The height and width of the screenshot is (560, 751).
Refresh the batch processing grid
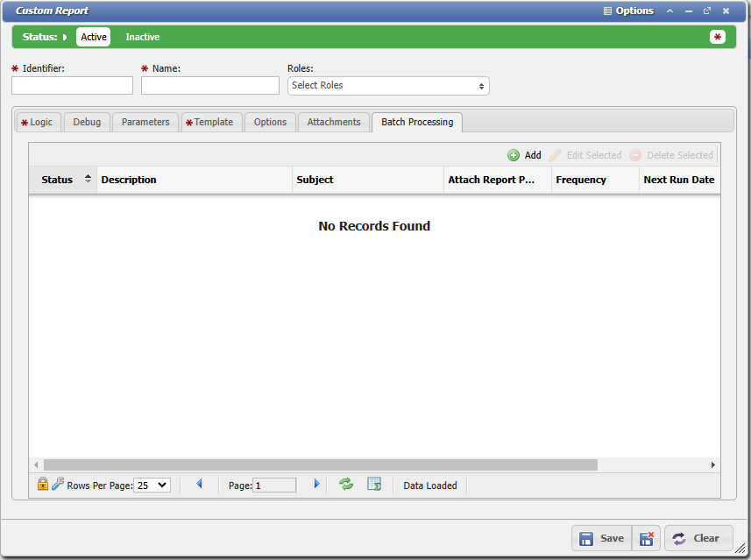click(x=346, y=484)
